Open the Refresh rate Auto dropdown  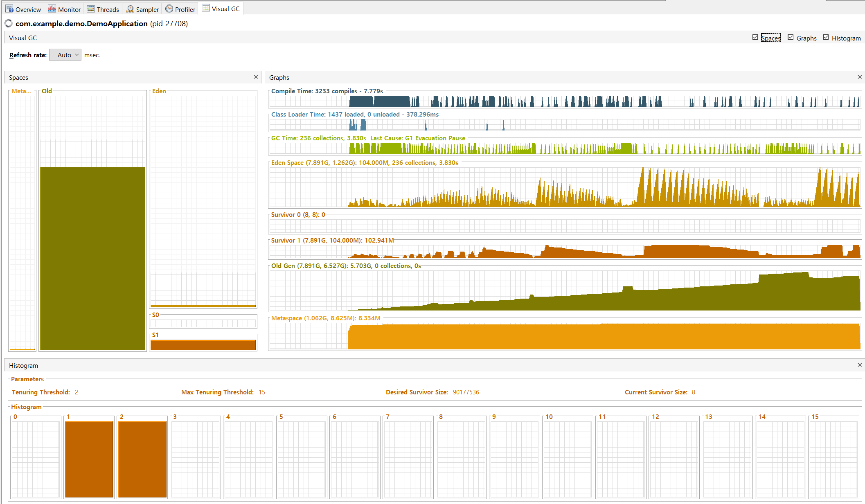click(65, 55)
